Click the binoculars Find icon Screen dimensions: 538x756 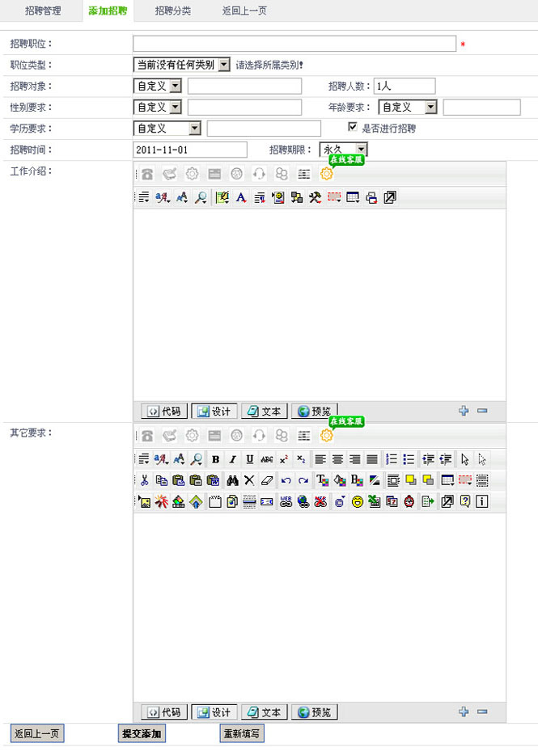tap(232, 480)
